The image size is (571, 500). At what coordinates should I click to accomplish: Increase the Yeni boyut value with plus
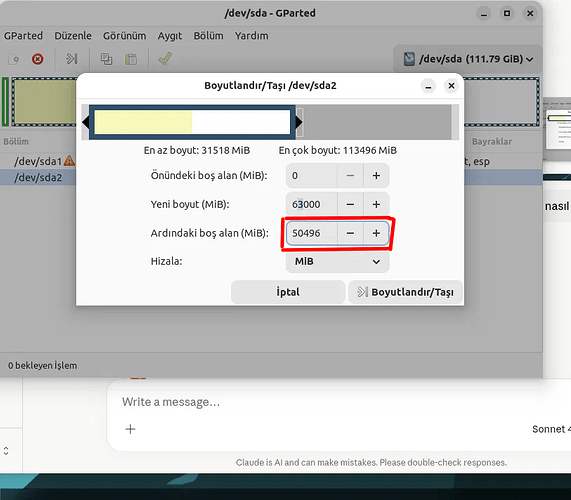coord(376,204)
